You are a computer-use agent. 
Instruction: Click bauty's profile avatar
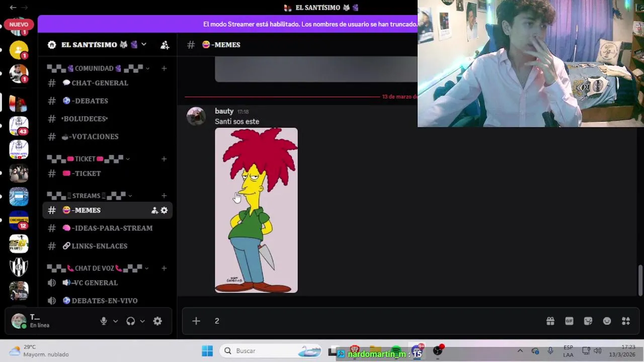point(196,116)
